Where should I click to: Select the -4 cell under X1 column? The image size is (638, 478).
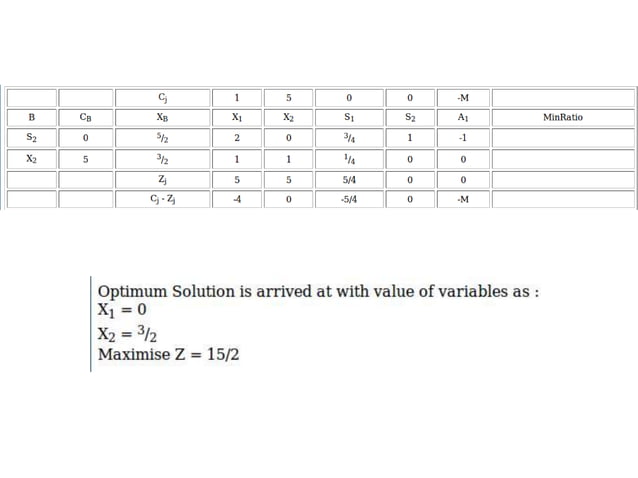[236, 199]
